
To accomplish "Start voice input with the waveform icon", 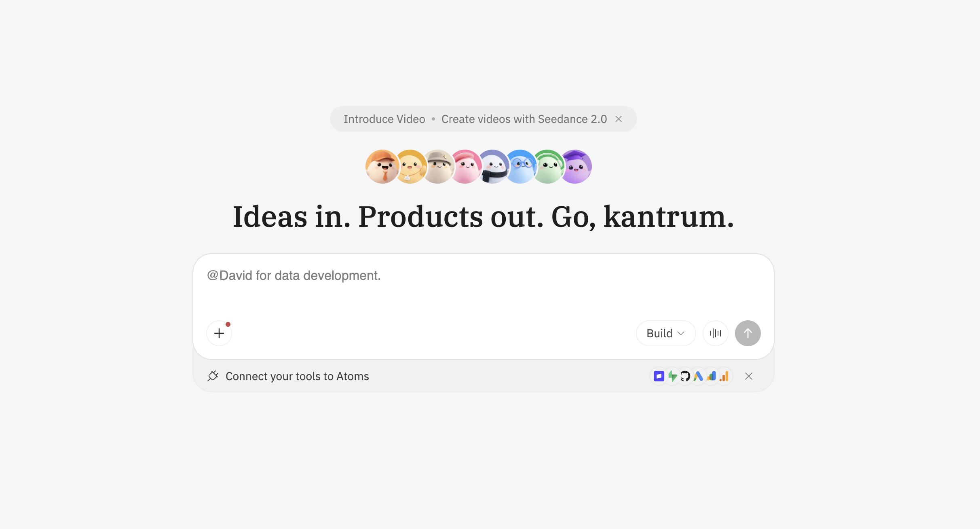I will [716, 333].
